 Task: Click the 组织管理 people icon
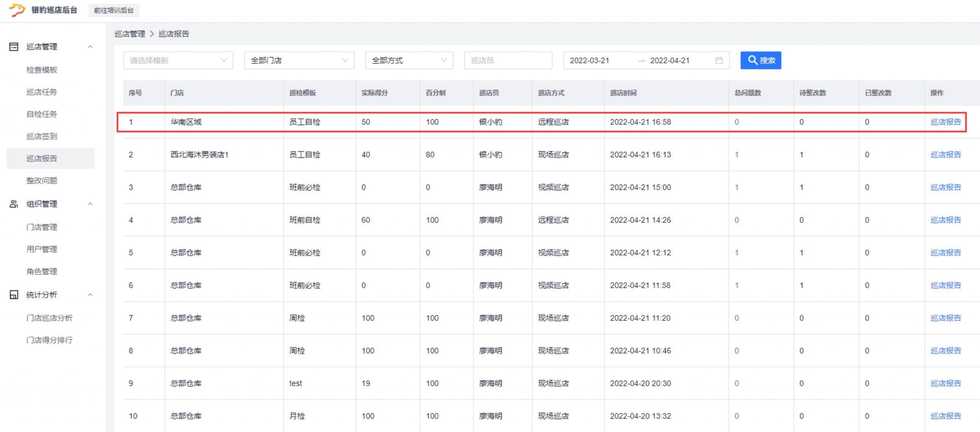(14, 204)
